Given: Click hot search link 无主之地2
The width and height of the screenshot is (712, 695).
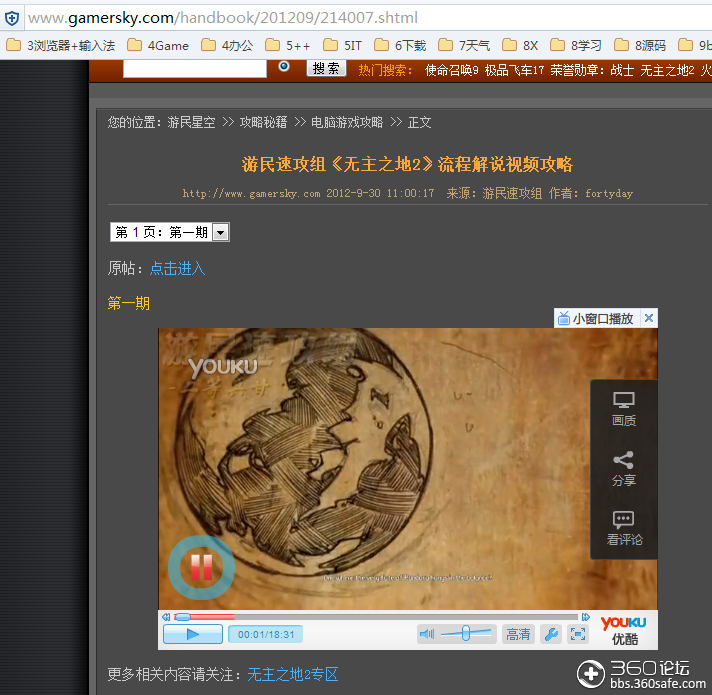Looking at the screenshot, I should coord(667,70).
